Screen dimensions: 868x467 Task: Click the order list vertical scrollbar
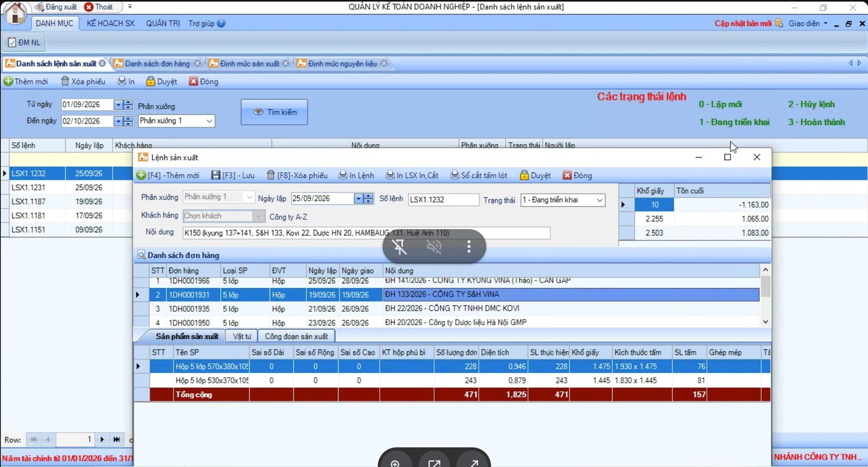[x=765, y=295]
